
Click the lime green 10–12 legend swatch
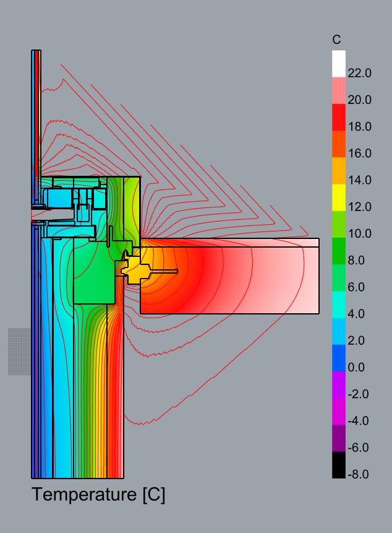339,223
